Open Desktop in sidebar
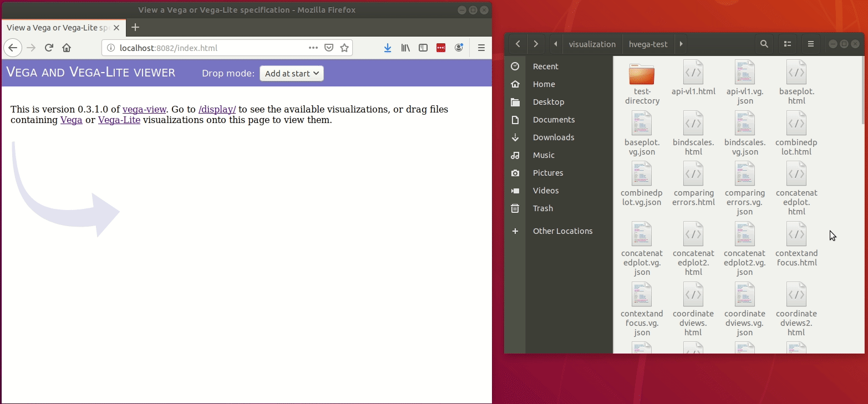 click(559, 102)
